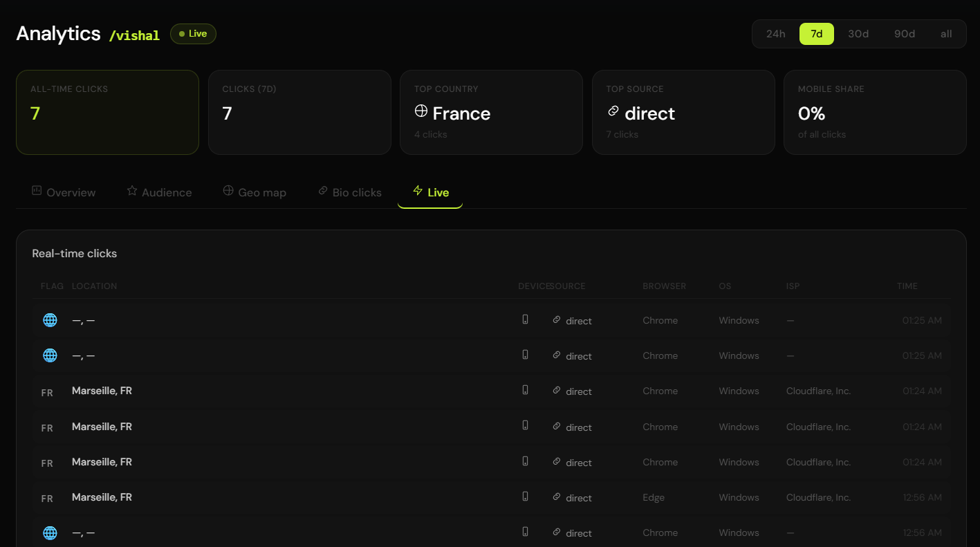Screen dimensions: 980x547
Task: Choose the 90d time range
Action: (905, 34)
